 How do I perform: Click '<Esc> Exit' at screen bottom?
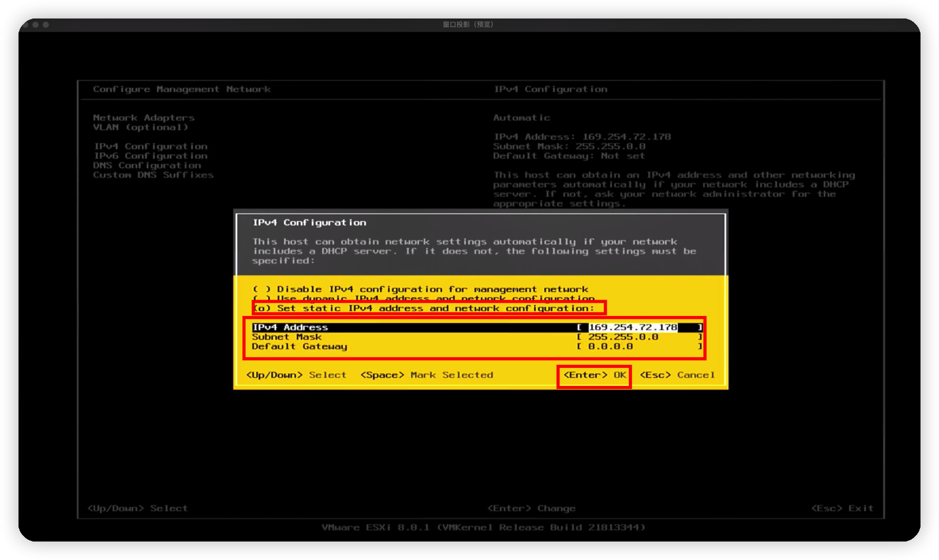point(842,508)
